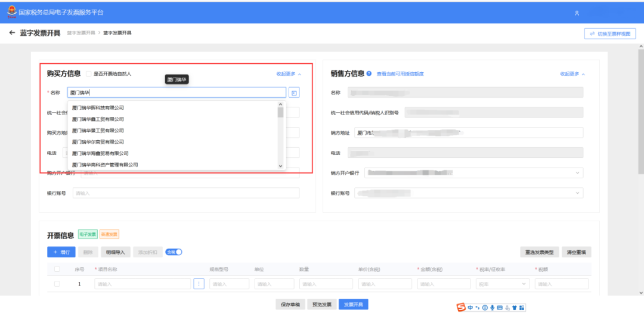Click the buyer lookup icon next to 名称 field

294,93
